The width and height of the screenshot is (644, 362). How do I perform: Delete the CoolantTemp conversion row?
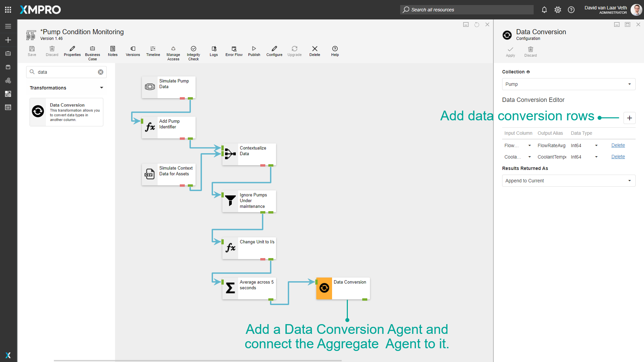618,157
